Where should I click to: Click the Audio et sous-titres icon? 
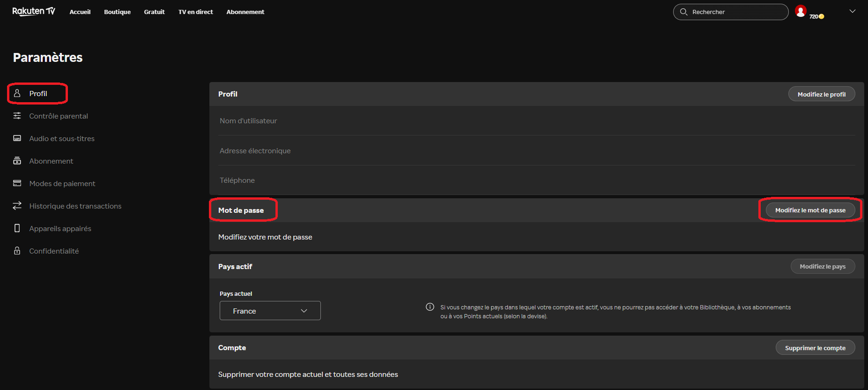coord(17,138)
